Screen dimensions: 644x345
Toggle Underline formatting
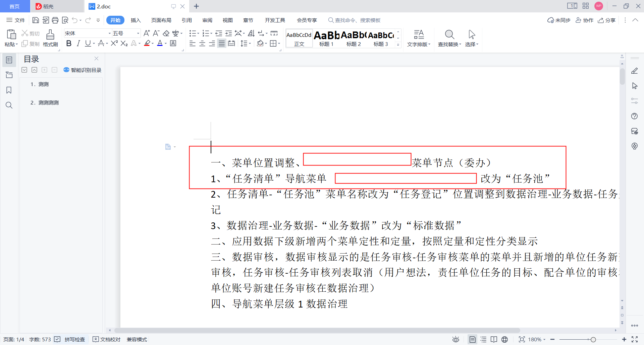click(x=88, y=43)
